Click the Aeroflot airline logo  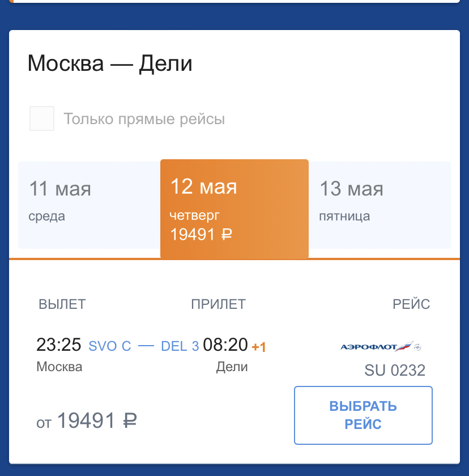pos(381,346)
